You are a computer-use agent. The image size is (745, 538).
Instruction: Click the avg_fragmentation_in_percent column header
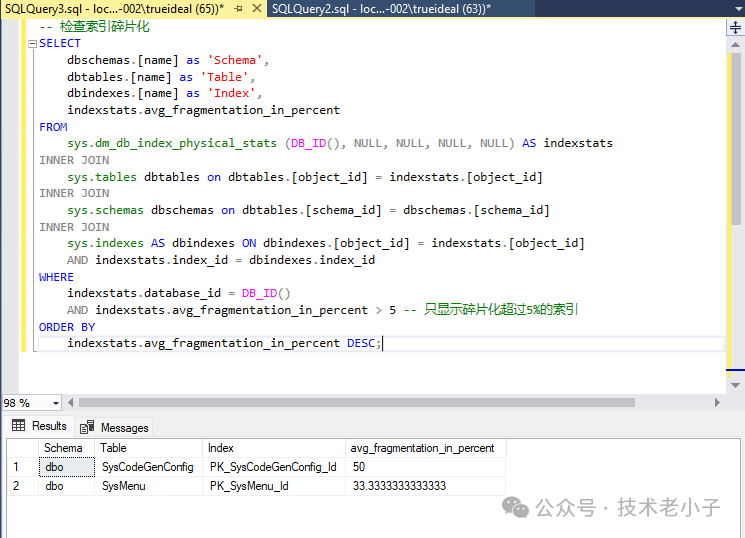[426, 448]
